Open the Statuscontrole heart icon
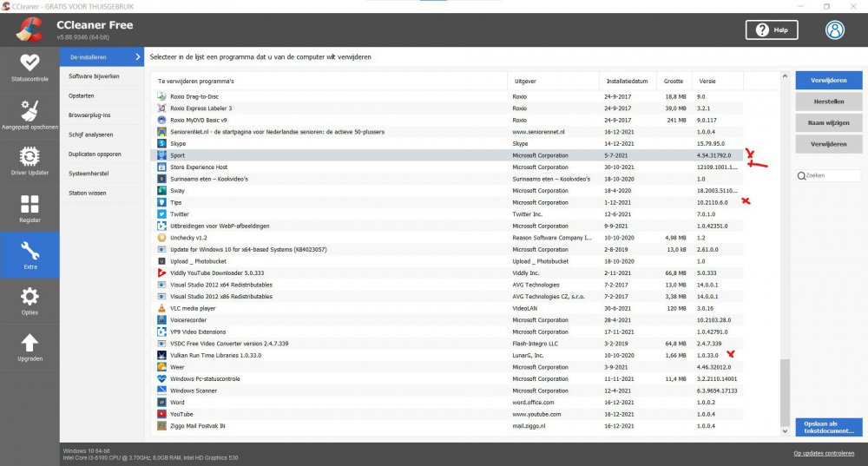 [x=30, y=62]
